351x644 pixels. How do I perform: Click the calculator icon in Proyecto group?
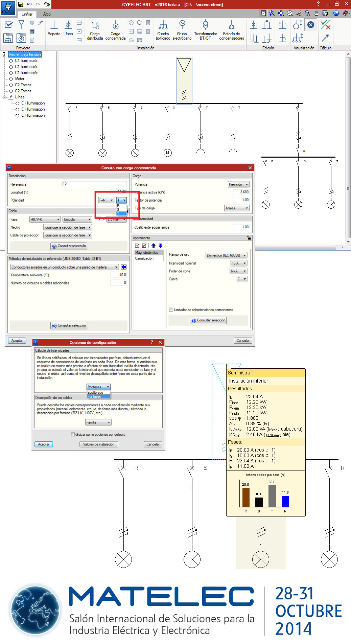coord(32,32)
